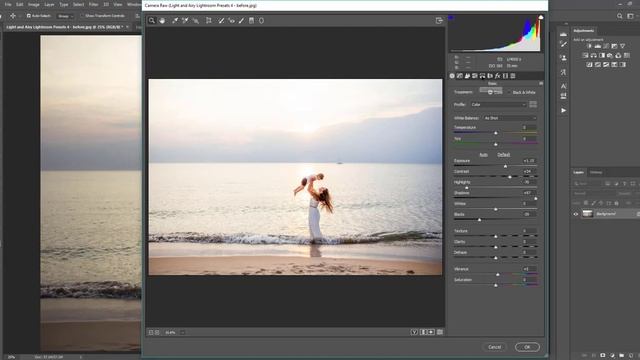
Task: Open the Detail panel icon
Action: 467,76
